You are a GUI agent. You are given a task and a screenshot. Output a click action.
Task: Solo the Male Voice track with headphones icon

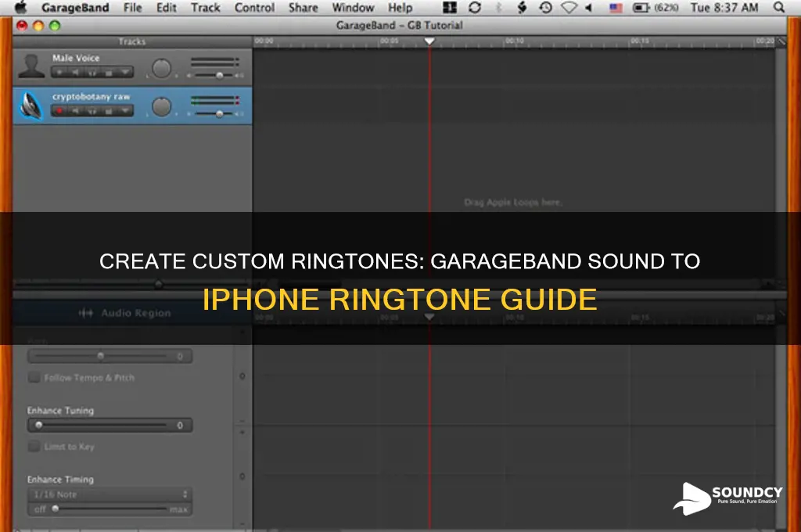pos(92,73)
